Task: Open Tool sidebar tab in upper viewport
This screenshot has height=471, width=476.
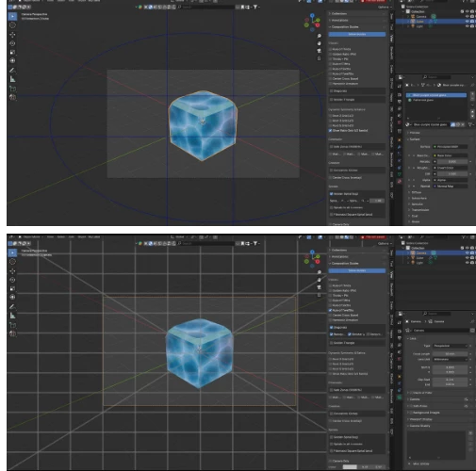Action: pos(391,27)
